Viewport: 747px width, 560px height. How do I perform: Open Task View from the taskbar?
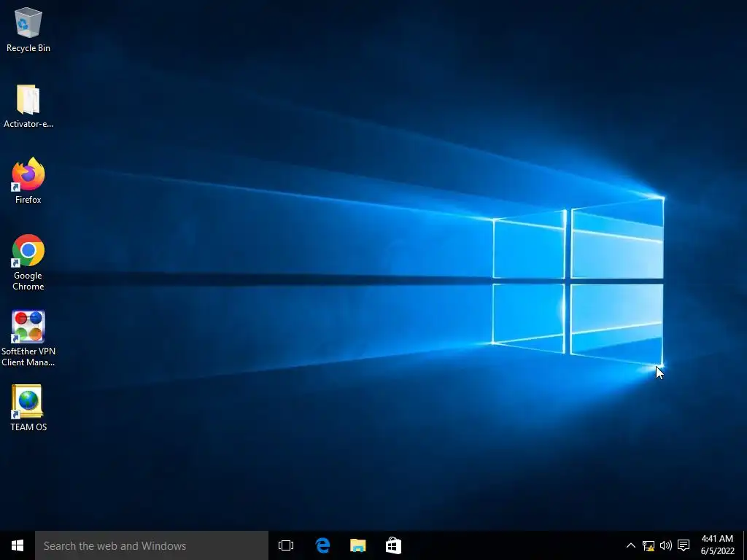tap(286, 545)
